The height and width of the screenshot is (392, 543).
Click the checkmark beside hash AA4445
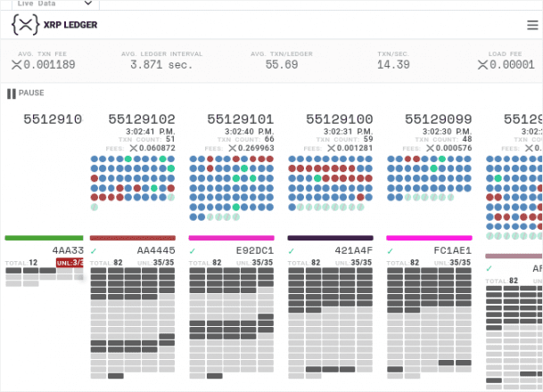tap(94, 251)
